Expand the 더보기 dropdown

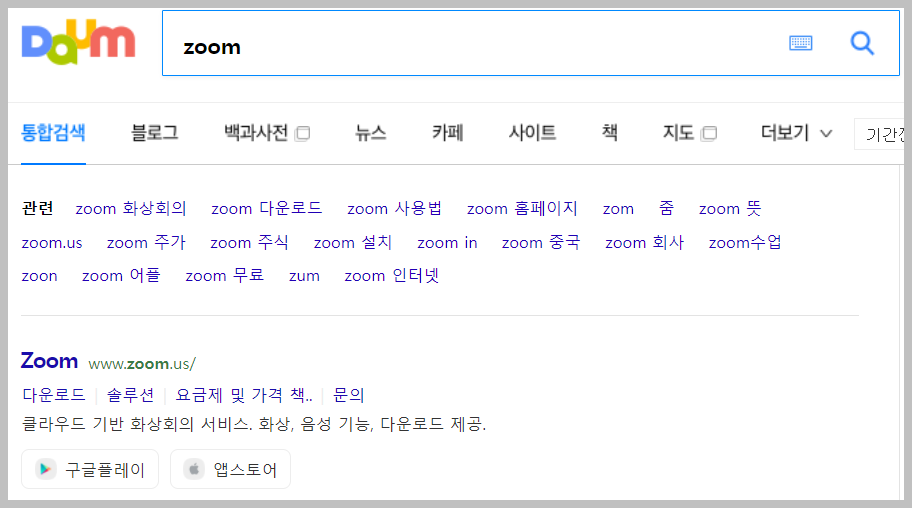pyautogui.click(x=796, y=133)
